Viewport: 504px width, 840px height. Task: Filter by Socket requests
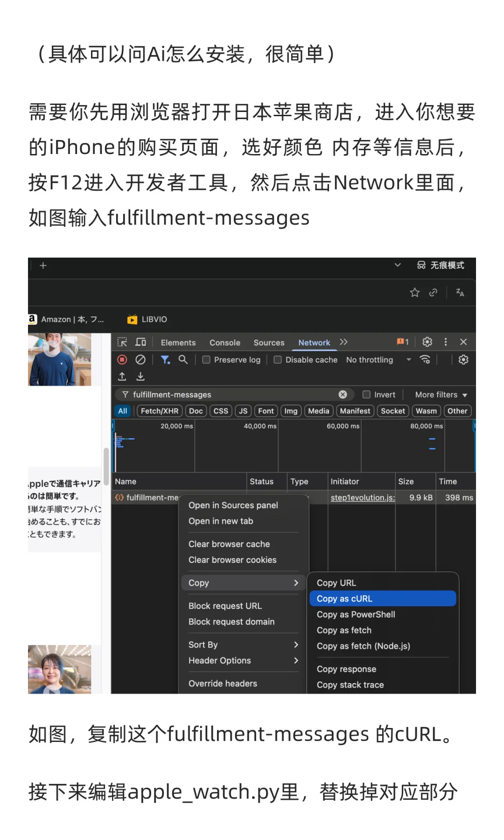pyautogui.click(x=393, y=411)
